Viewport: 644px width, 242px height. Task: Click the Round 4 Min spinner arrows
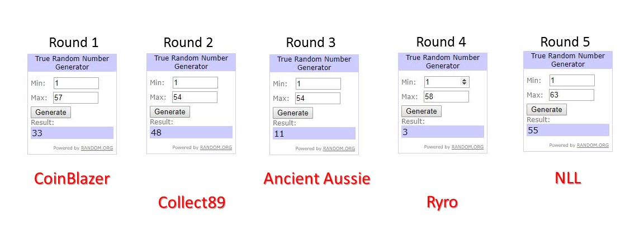click(464, 82)
